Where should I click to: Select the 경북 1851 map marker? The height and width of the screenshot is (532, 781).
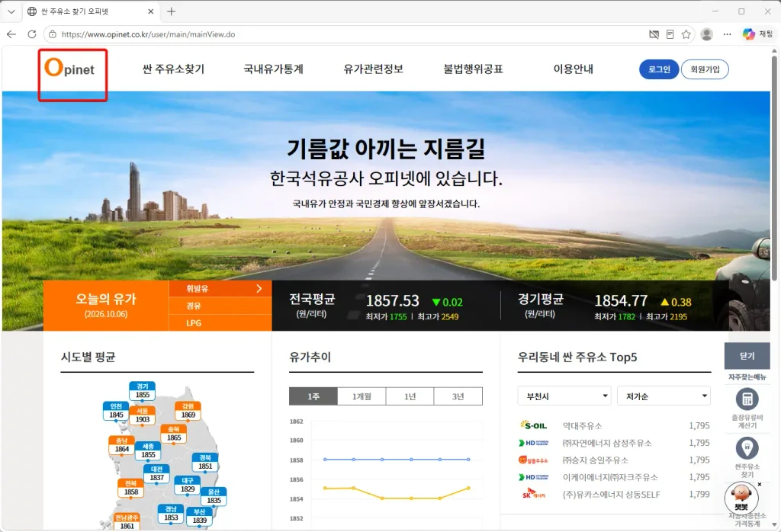click(205, 462)
